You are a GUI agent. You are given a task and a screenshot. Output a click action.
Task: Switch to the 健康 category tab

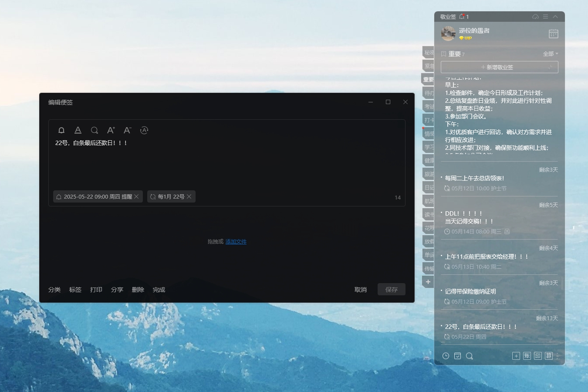(x=428, y=160)
